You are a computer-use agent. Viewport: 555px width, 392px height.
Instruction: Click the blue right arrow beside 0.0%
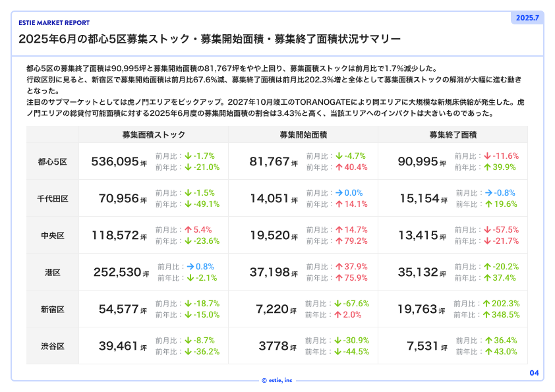[x=339, y=193]
